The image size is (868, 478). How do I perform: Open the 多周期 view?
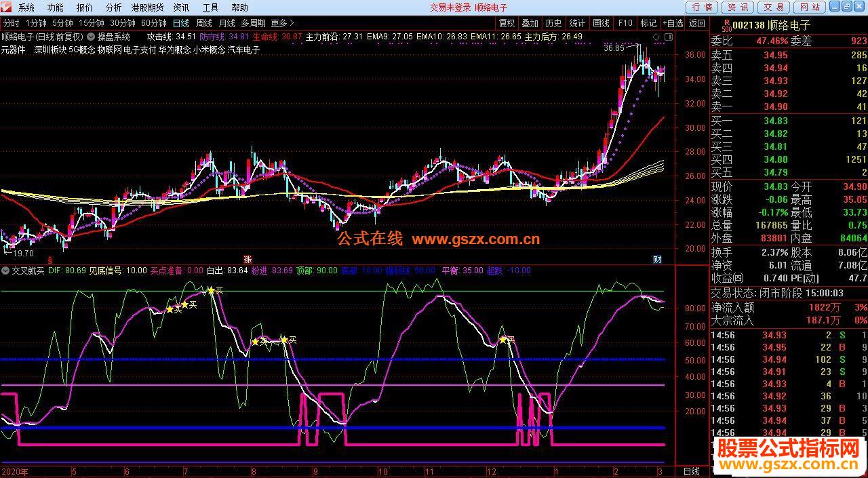point(253,22)
